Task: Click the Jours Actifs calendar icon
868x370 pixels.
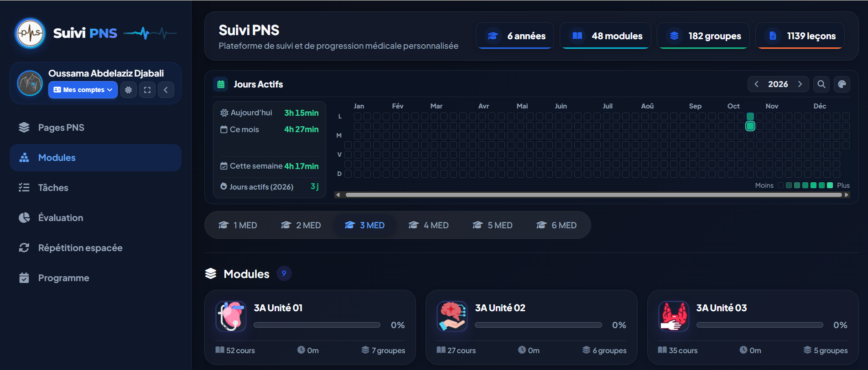Action: [x=221, y=84]
